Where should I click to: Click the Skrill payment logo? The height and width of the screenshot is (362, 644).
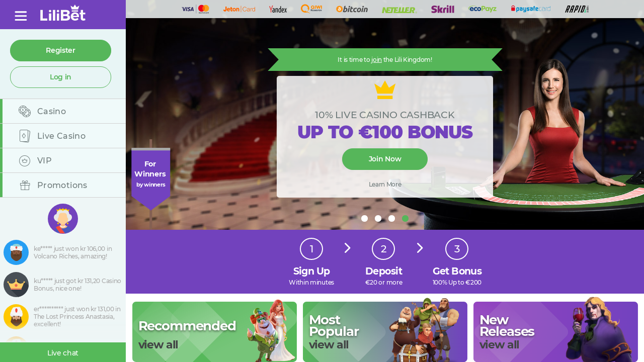[443, 9]
